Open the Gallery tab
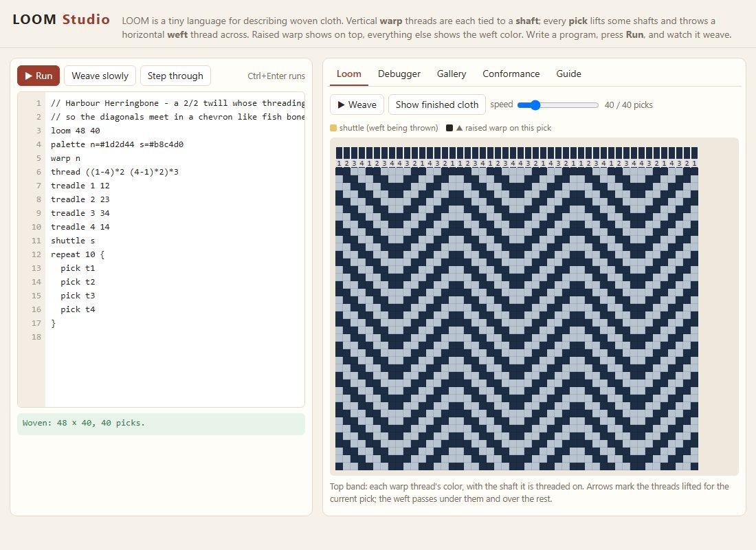This screenshot has height=550, width=756. (x=452, y=74)
